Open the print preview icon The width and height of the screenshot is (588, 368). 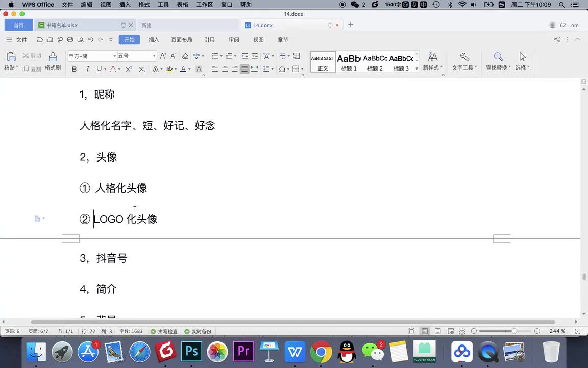[80, 40]
